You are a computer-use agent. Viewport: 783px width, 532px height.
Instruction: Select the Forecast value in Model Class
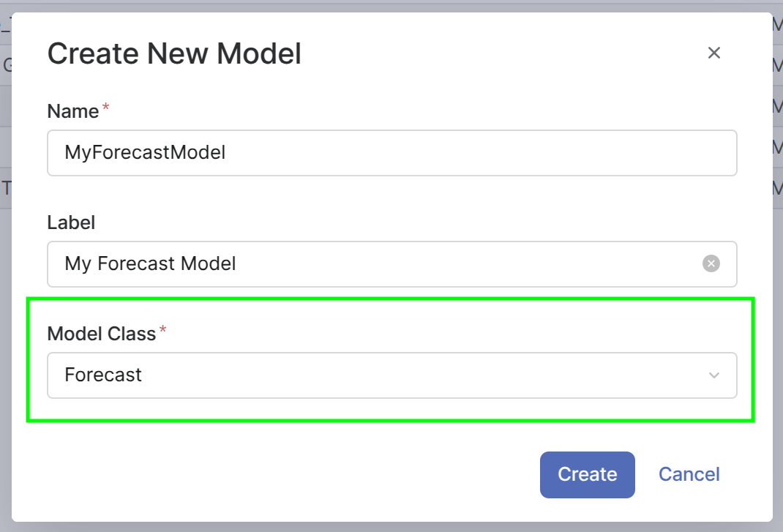pos(103,375)
